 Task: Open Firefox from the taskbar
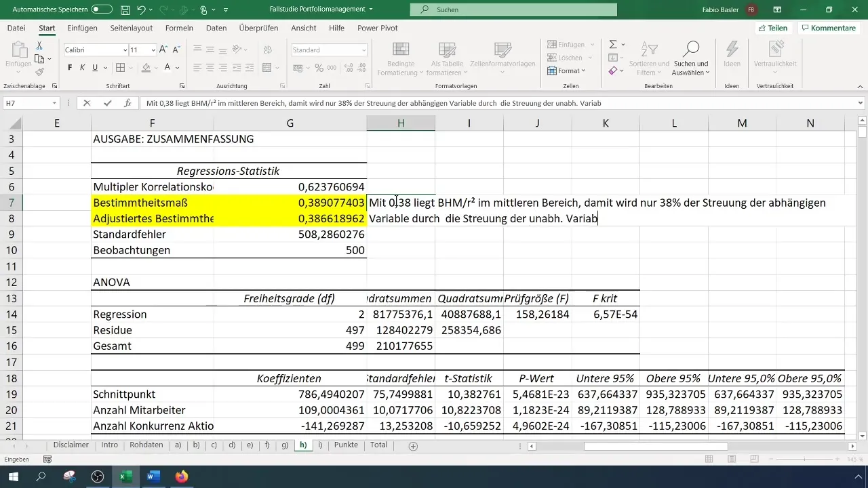[181, 476]
